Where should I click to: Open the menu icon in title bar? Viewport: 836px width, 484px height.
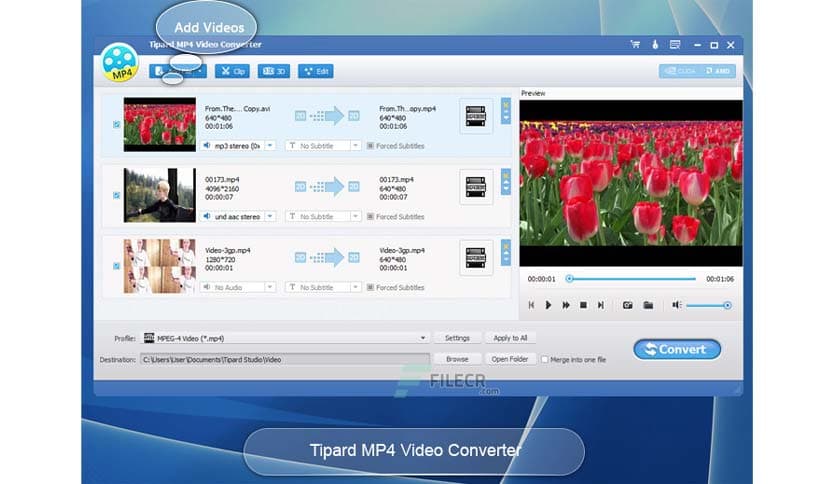[675, 45]
